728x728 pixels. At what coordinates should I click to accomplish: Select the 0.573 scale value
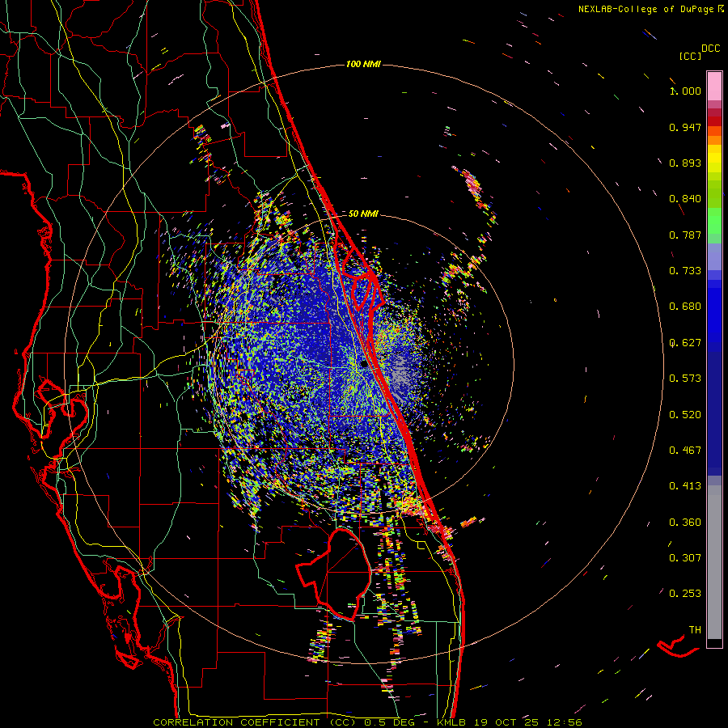coord(685,379)
